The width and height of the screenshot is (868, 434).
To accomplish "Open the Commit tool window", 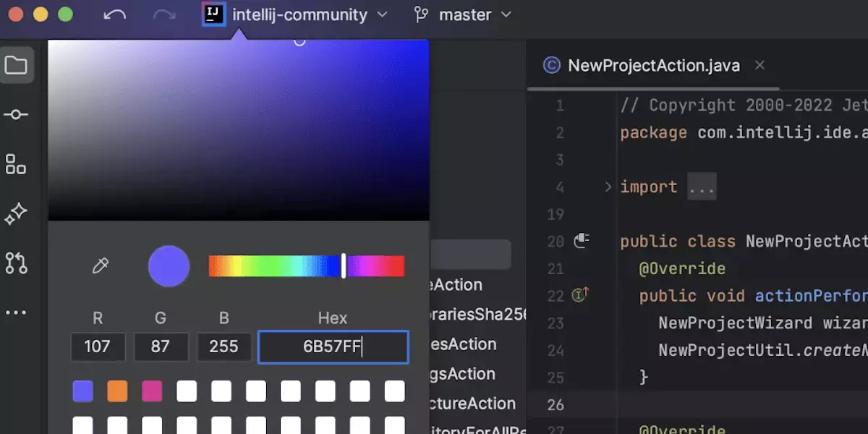I will click(16, 115).
